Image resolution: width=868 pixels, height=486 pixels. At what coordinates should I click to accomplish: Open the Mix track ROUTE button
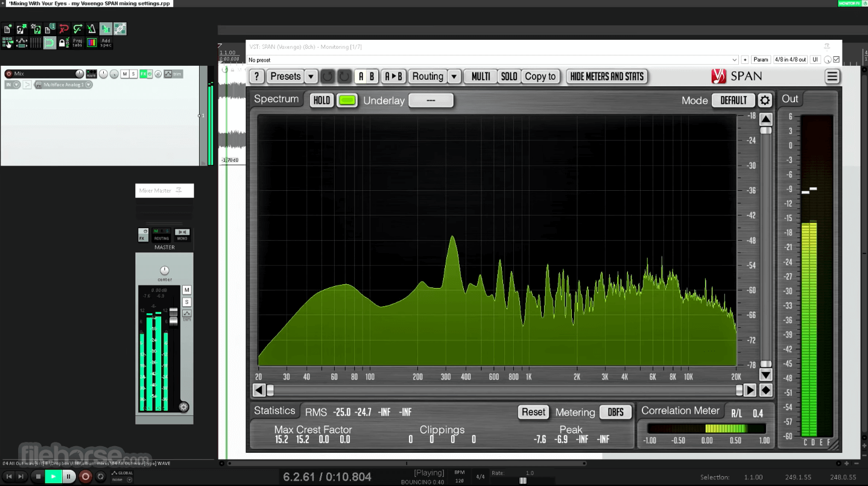[91, 74]
